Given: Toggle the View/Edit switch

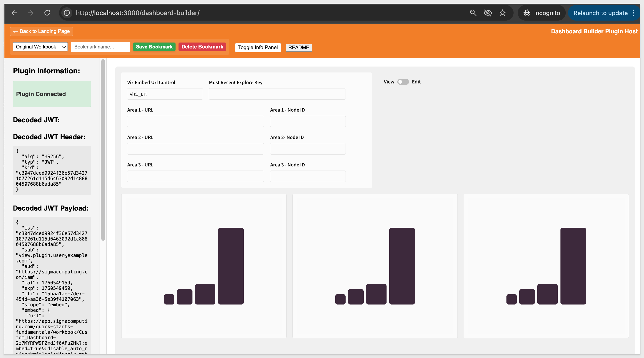Looking at the screenshot, I should pos(403,82).
